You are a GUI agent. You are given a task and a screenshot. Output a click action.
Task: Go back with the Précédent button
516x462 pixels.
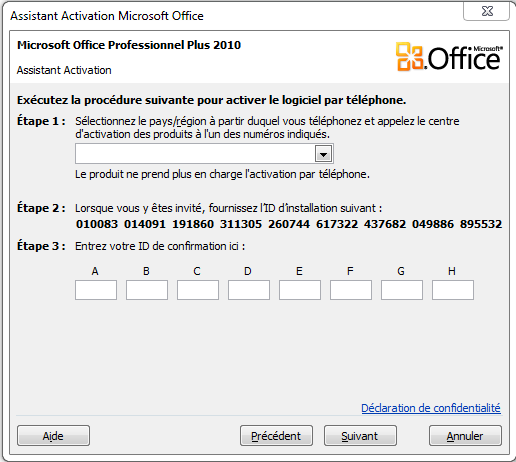click(276, 436)
